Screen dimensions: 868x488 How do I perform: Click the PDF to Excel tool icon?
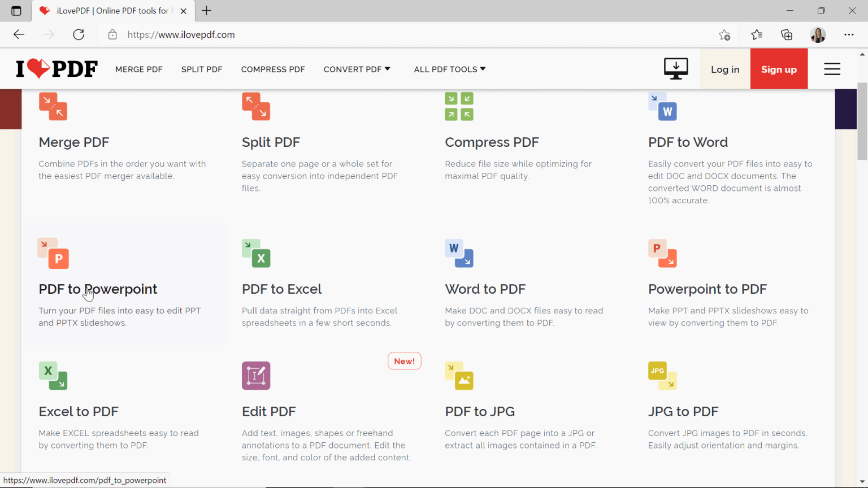256,254
